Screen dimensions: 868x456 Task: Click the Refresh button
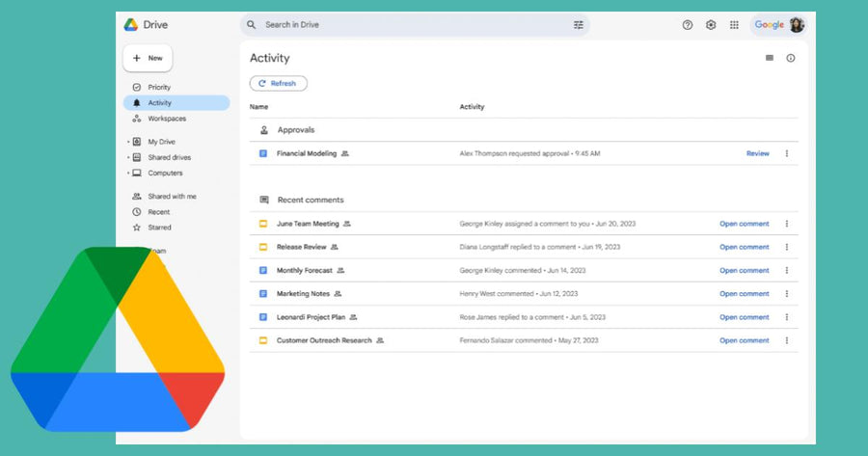tap(279, 83)
